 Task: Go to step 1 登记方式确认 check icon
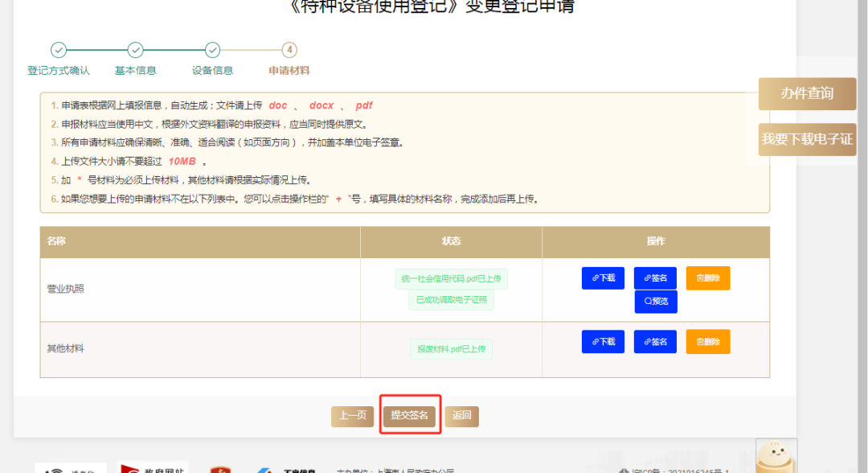pos(59,50)
